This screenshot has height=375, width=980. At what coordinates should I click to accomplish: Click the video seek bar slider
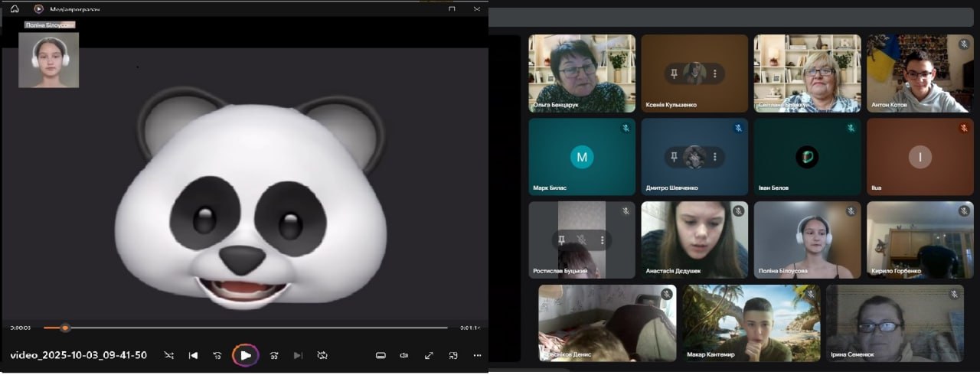pyautogui.click(x=65, y=328)
